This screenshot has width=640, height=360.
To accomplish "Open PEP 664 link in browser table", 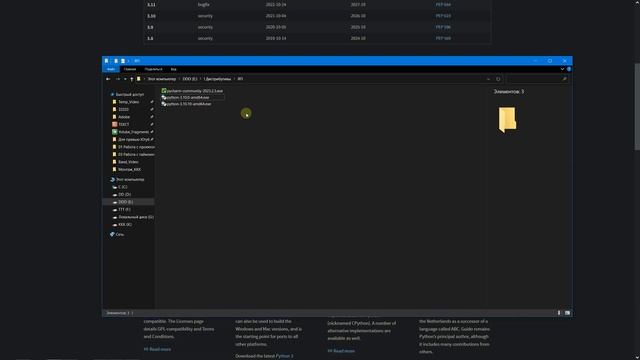I will click(x=443, y=4).
